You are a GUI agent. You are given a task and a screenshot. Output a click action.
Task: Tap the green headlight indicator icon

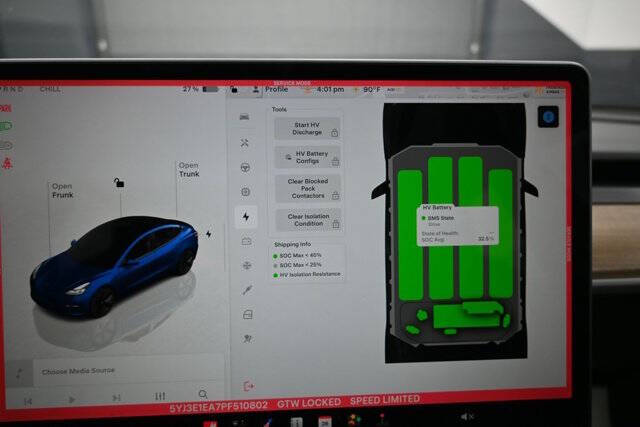pyautogui.click(x=6, y=126)
